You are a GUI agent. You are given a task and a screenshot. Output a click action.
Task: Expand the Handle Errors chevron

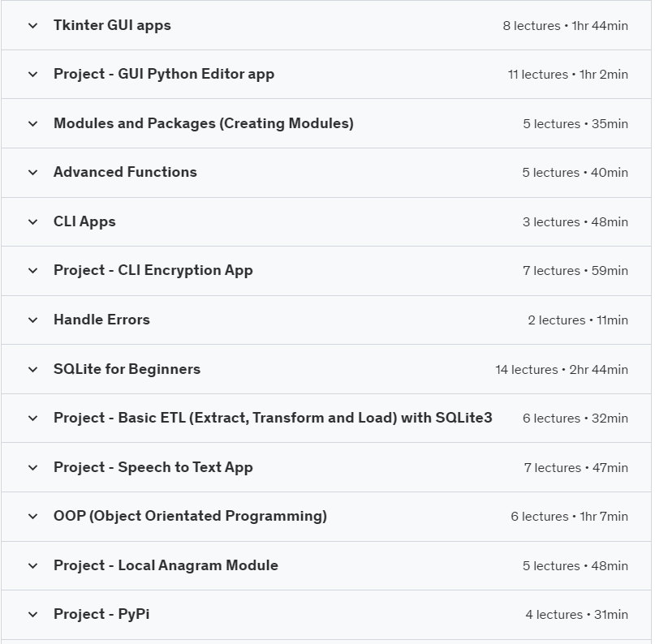tap(32, 320)
